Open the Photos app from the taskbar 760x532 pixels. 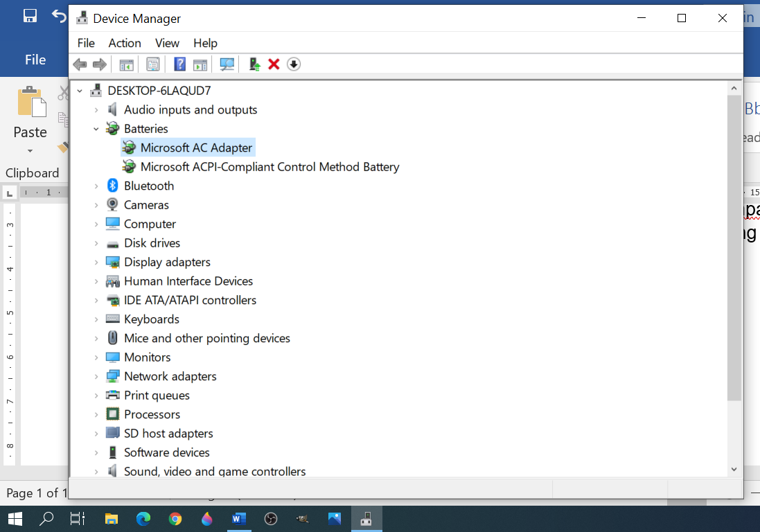coord(335,519)
